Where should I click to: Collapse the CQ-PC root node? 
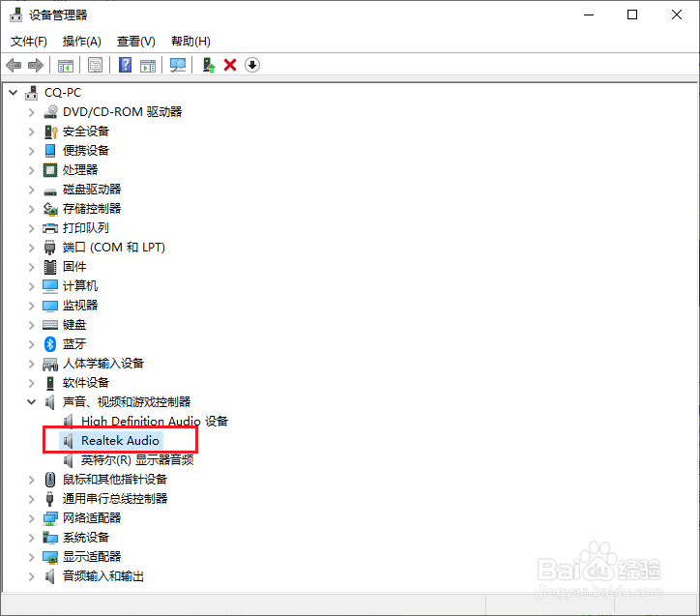click(14, 93)
